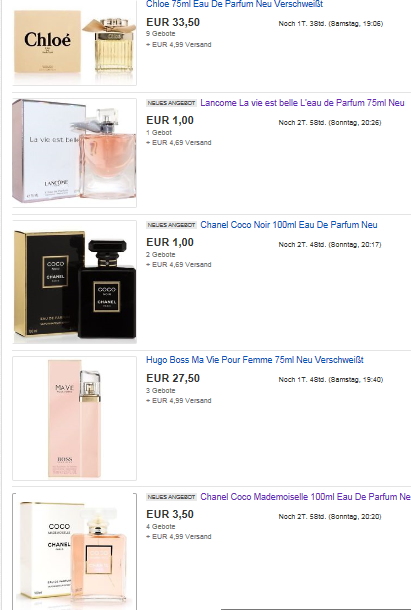
Task: Click the Coco Mademoiselle product thumbnail
Action: coord(74,551)
